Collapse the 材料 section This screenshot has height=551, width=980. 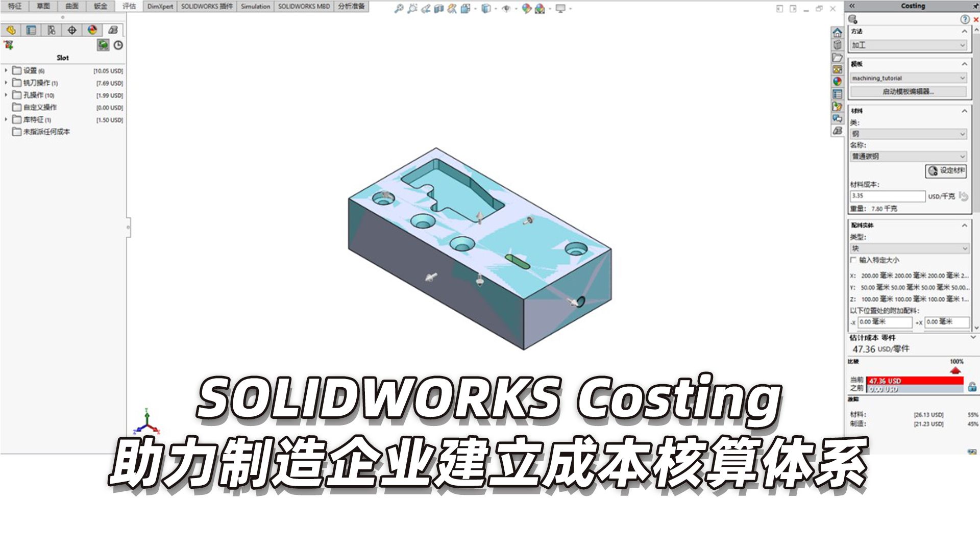pos(964,111)
